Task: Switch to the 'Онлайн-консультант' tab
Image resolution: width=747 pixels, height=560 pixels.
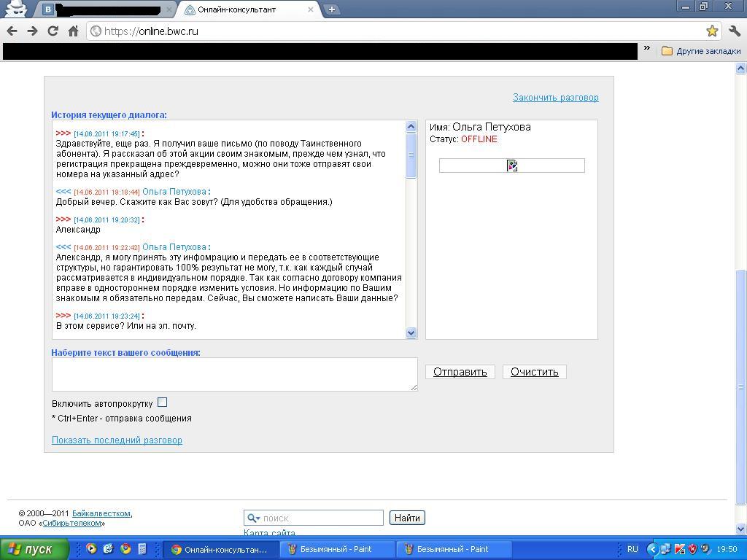Action: (244, 9)
